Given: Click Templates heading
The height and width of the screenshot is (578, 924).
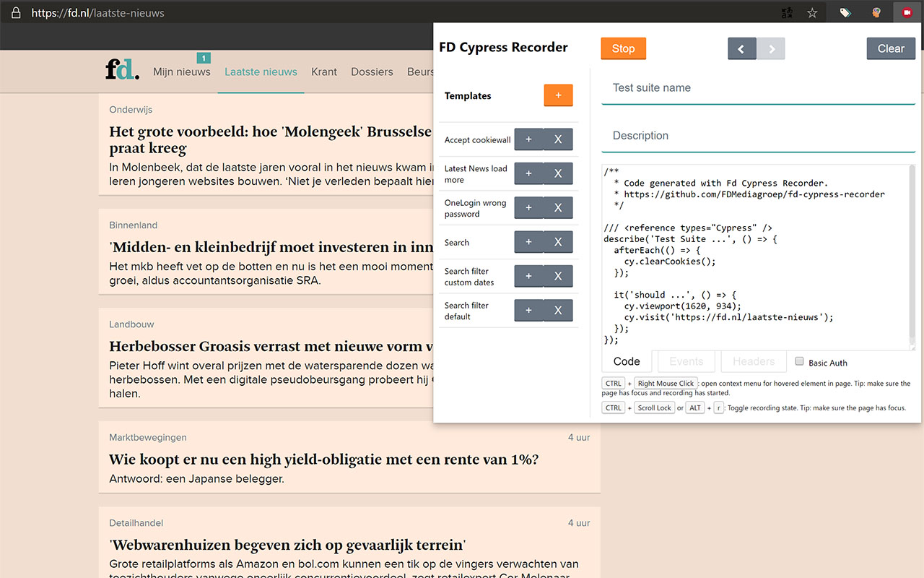Looking at the screenshot, I should [x=468, y=96].
